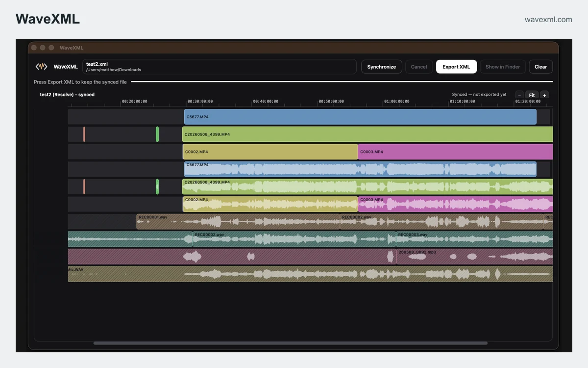
Task: Select the 260508_0892.mp3 audio clip
Action: pyautogui.click(x=474, y=257)
